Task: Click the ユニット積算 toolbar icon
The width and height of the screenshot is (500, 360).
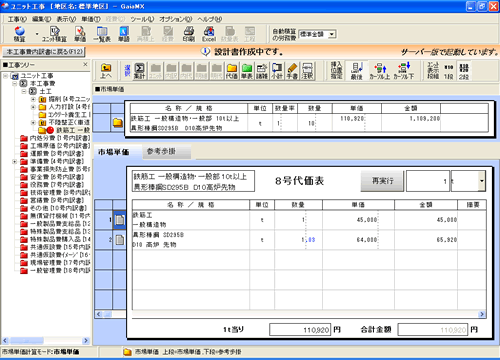Action: [x=54, y=34]
